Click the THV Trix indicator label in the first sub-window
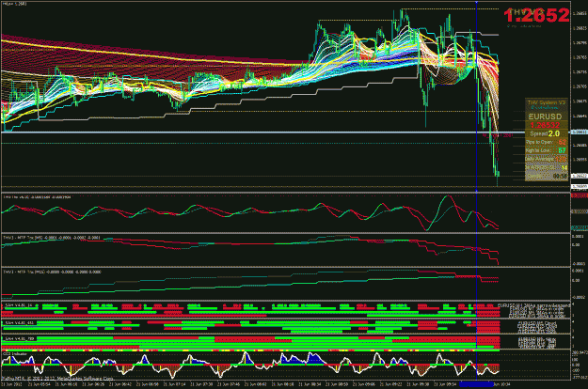Image resolution: width=588 pixels, height=389 pixels. click(x=37, y=196)
